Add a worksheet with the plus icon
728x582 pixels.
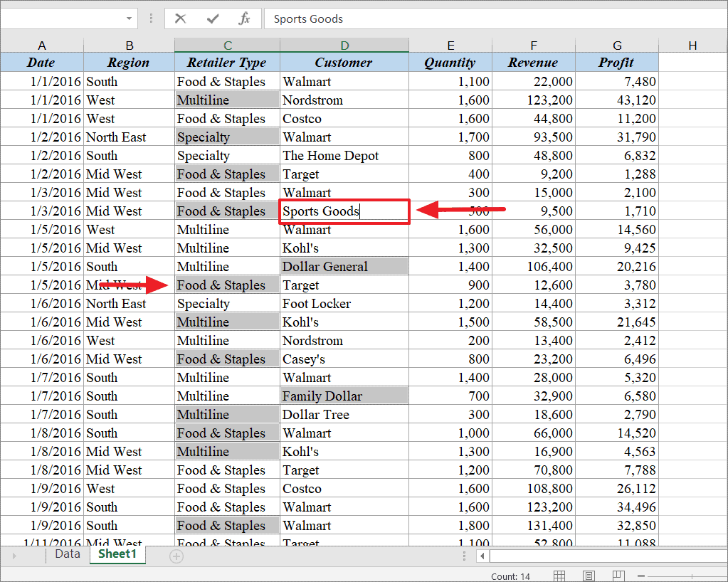click(175, 554)
